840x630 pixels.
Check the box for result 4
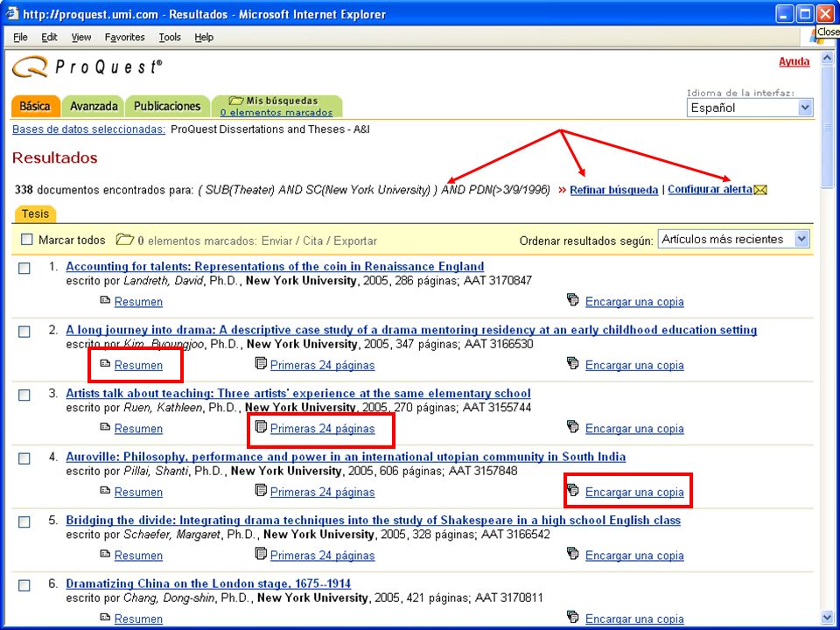click(24, 458)
